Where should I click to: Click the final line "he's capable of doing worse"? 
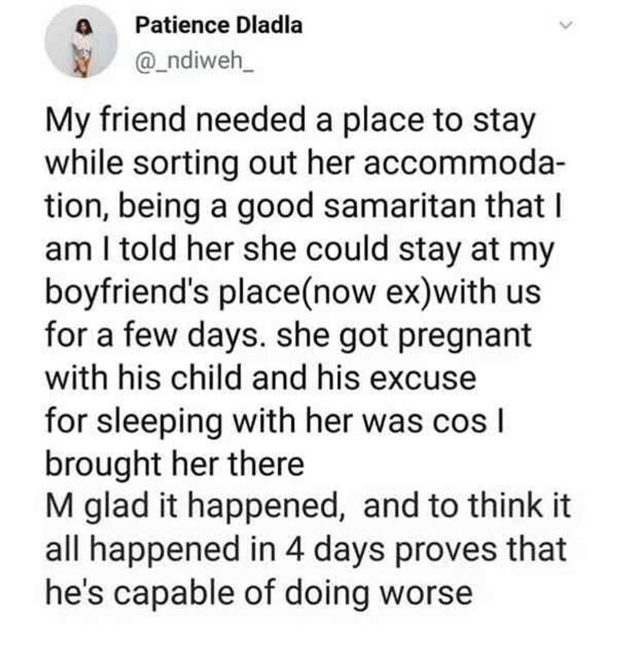[x=259, y=593]
